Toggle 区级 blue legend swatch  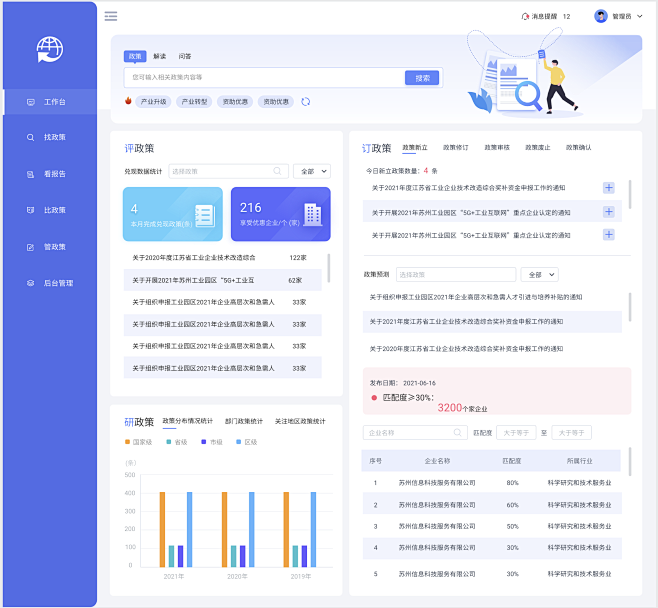[238, 442]
